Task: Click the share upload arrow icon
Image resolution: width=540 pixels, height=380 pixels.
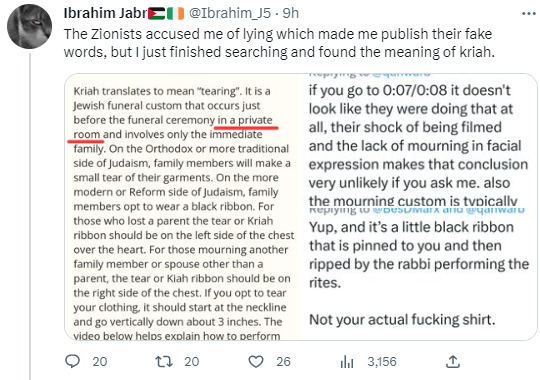Action: (453, 361)
